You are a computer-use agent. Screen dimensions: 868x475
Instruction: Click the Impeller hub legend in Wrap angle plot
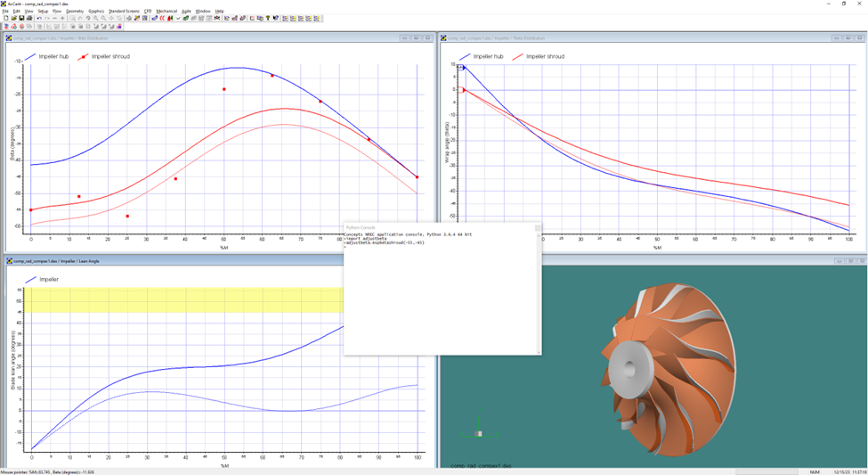(x=488, y=56)
